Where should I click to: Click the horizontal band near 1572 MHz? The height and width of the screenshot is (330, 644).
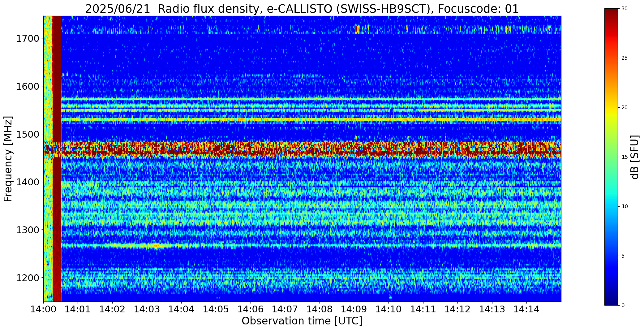click(x=311, y=99)
